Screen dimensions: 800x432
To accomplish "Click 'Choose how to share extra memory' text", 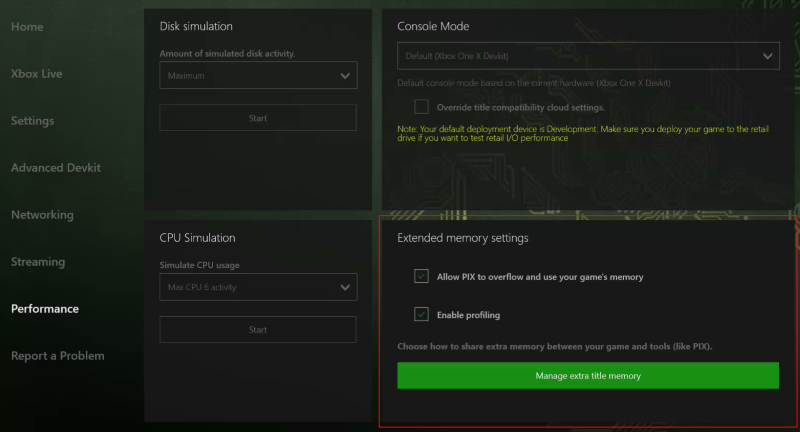I will [x=555, y=346].
